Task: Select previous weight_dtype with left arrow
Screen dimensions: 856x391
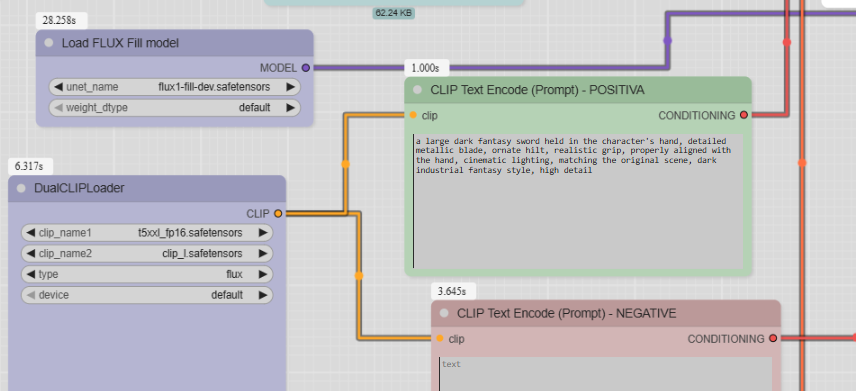Action: (58, 108)
